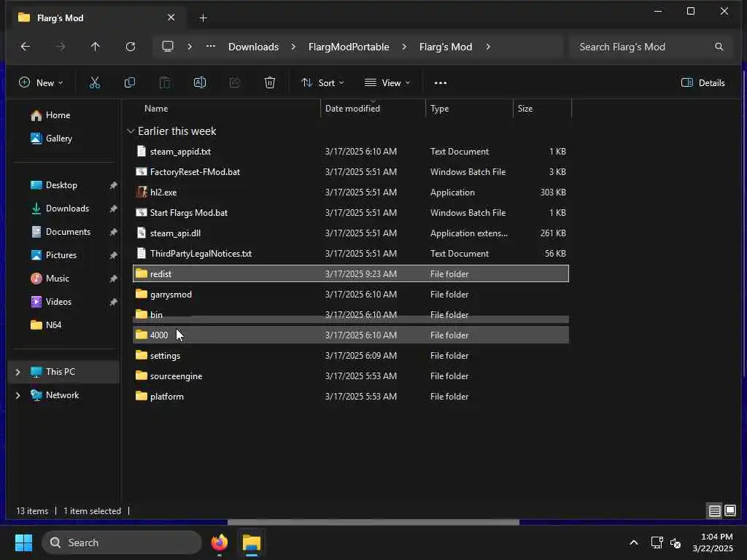747x560 pixels.
Task: Open the See more ellipsis menu
Action: (x=441, y=83)
